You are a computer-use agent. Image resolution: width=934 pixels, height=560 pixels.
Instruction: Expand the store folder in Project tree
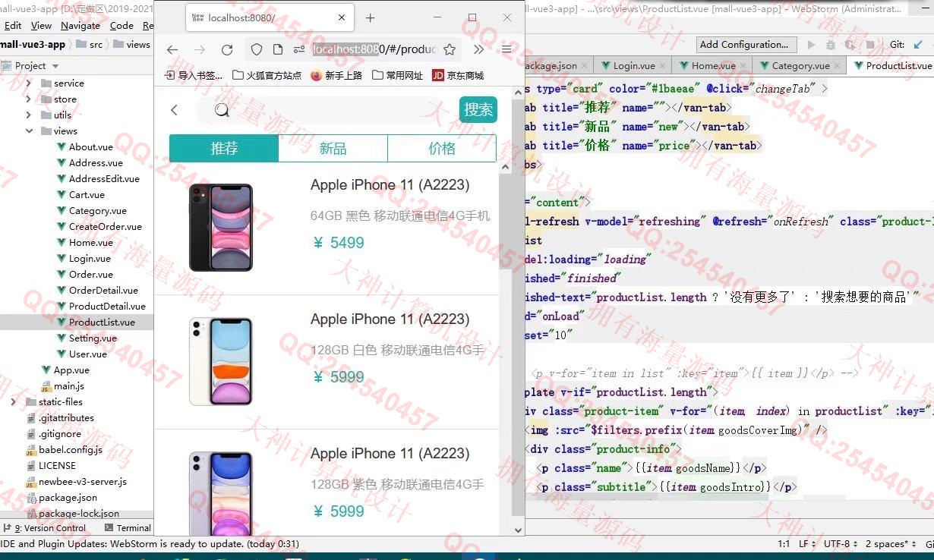(29, 99)
